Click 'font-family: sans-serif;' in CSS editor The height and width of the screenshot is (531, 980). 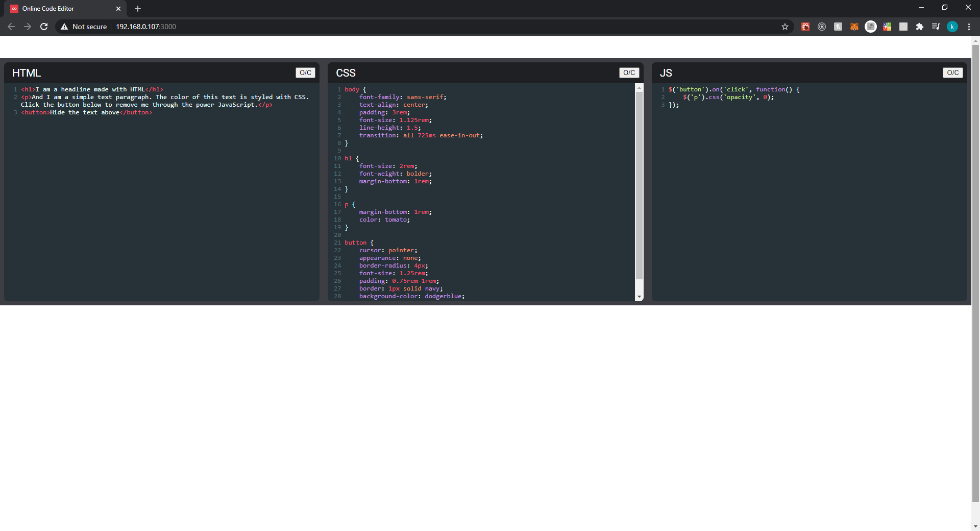click(403, 97)
